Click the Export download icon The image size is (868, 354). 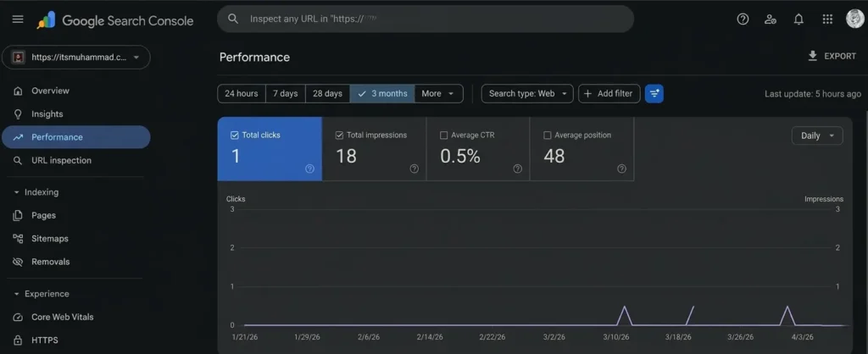tap(813, 56)
